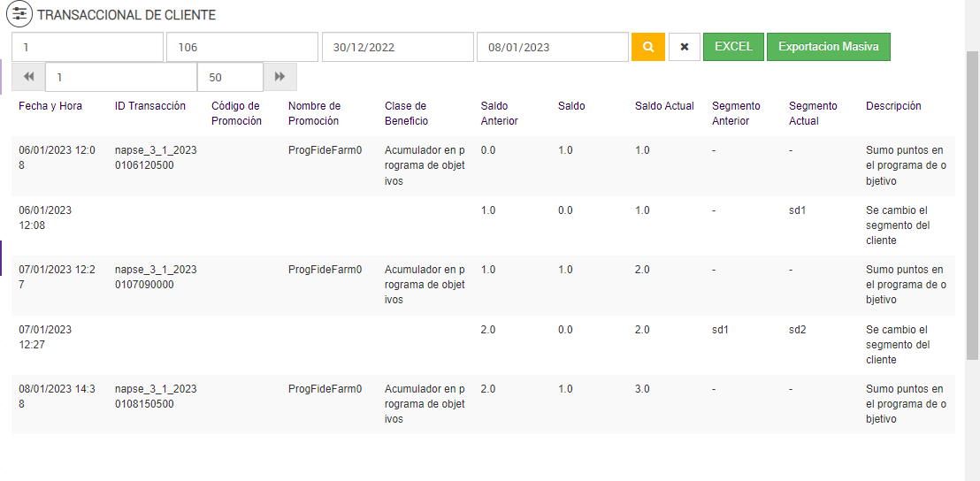Click the end date field 08/01/2023
Viewport: 980px width, 481px height.
(x=552, y=47)
